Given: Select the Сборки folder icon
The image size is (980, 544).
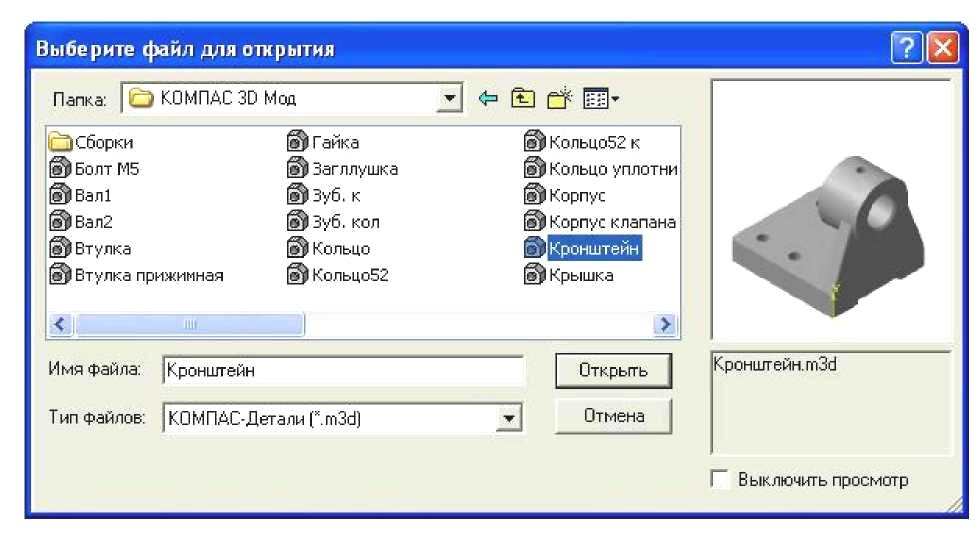Looking at the screenshot, I should point(61,143).
